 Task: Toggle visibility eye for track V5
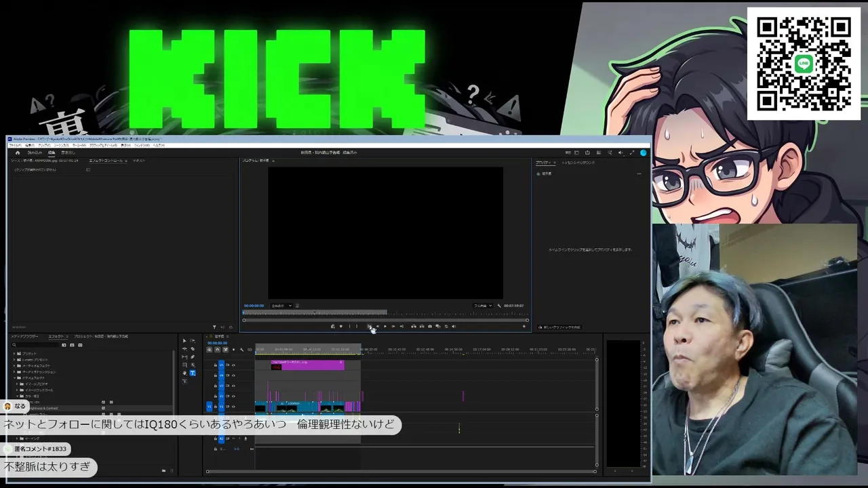pyautogui.click(x=234, y=365)
